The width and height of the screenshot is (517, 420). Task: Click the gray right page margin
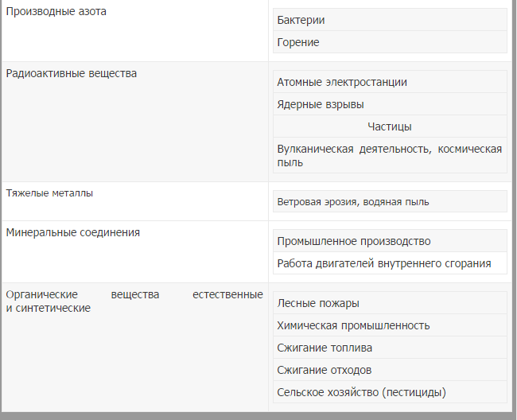[514, 207]
